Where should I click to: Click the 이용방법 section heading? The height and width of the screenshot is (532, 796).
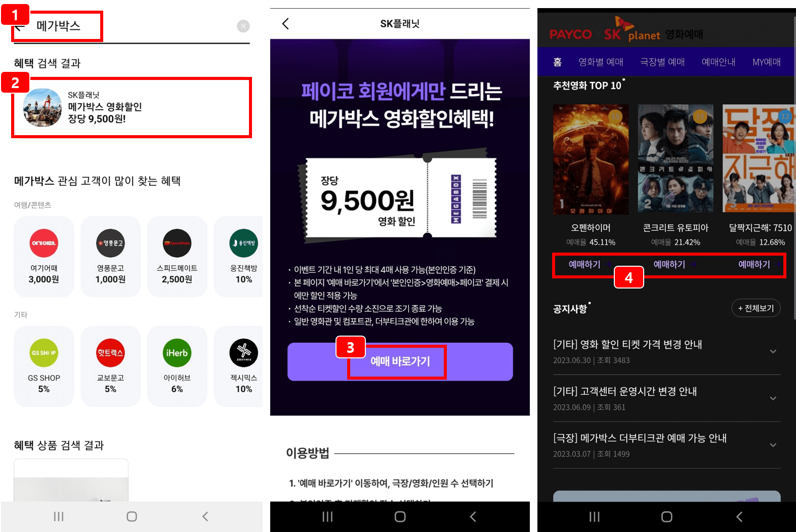[308, 453]
